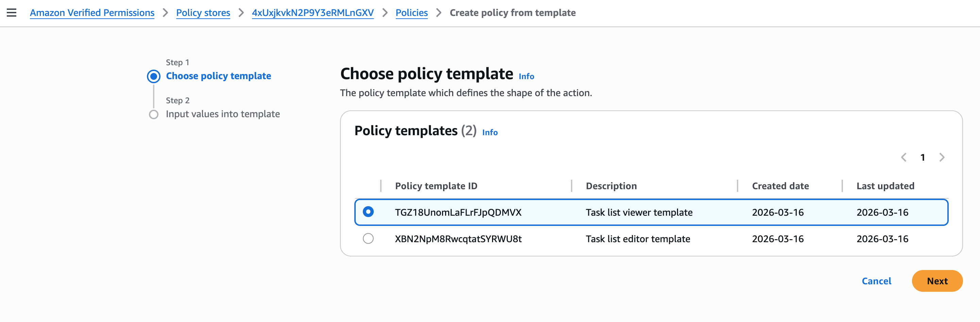Image resolution: width=980 pixels, height=322 pixels.
Task: Cancel policy creation
Action: [x=876, y=281]
